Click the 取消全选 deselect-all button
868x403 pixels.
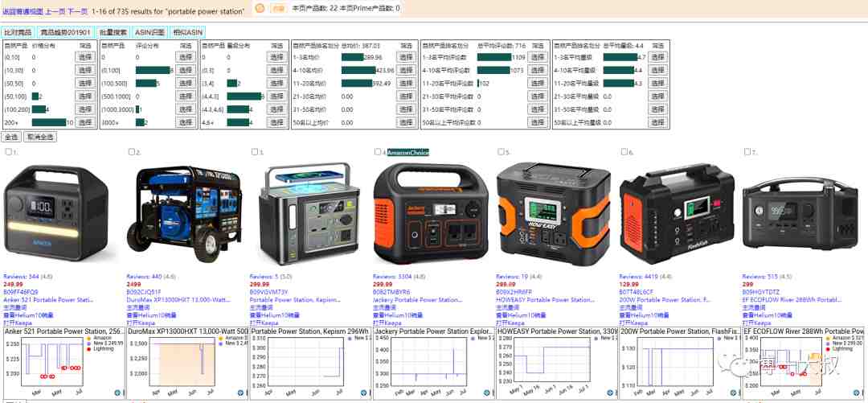click(40, 137)
